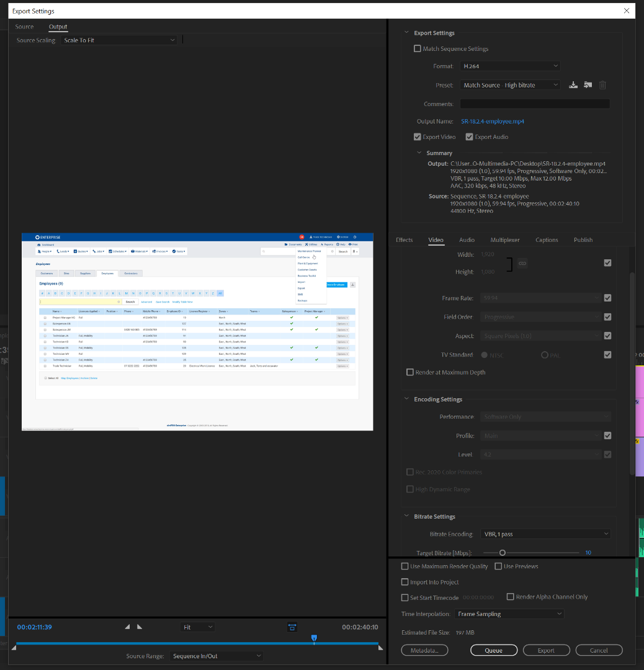Click the Width and Height link icon
The width and height of the screenshot is (644, 670).
tap(522, 263)
